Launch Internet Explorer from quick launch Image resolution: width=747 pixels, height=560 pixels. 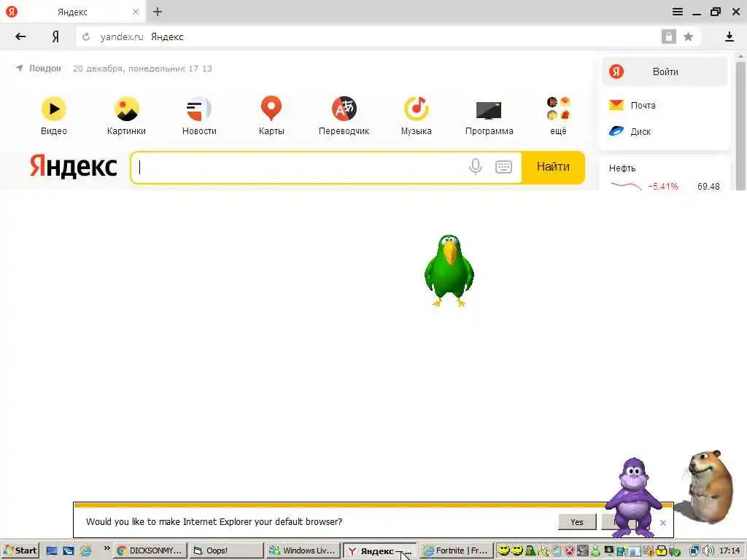86,551
